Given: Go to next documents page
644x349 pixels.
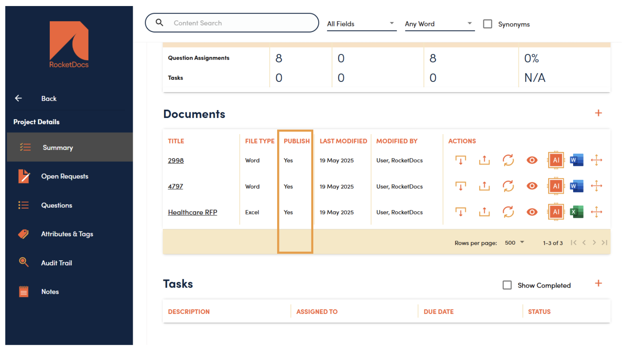Looking at the screenshot, I should coord(594,243).
